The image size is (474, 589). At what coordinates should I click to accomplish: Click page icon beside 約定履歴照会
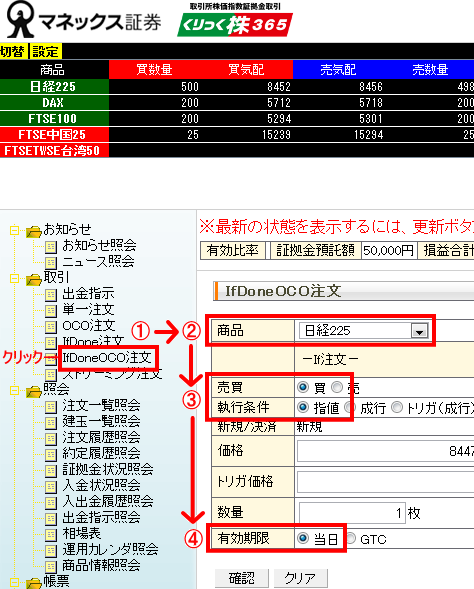(x=51, y=455)
